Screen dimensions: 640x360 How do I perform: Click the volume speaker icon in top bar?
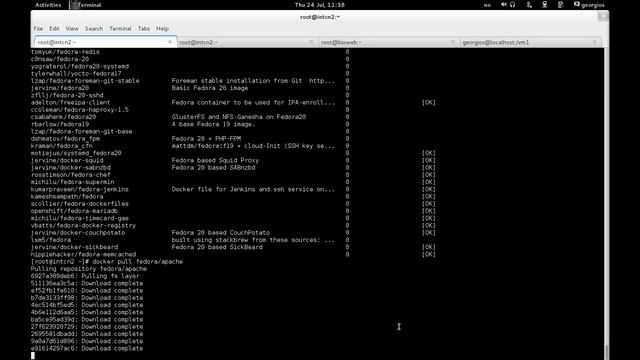[504, 4]
